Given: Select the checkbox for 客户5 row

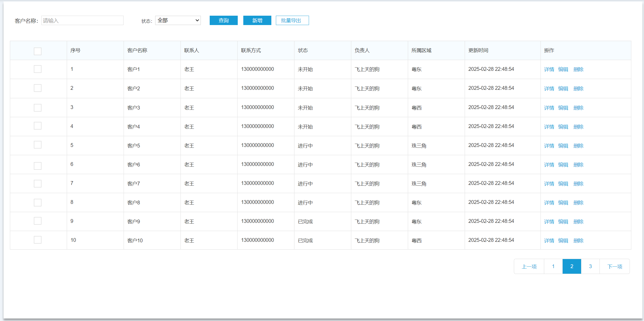Looking at the screenshot, I should [38, 145].
